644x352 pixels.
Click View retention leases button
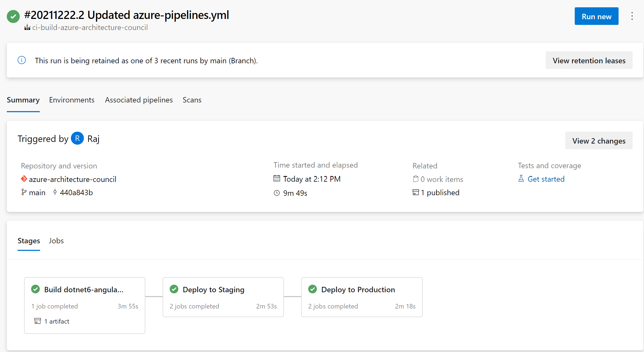[x=589, y=60]
